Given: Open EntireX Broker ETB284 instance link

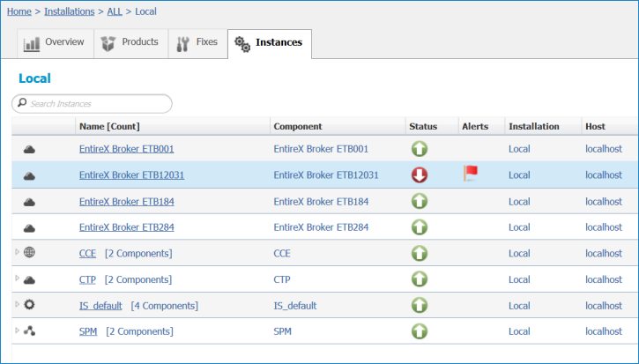Looking at the screenshot, I should [x=127, y=227].
